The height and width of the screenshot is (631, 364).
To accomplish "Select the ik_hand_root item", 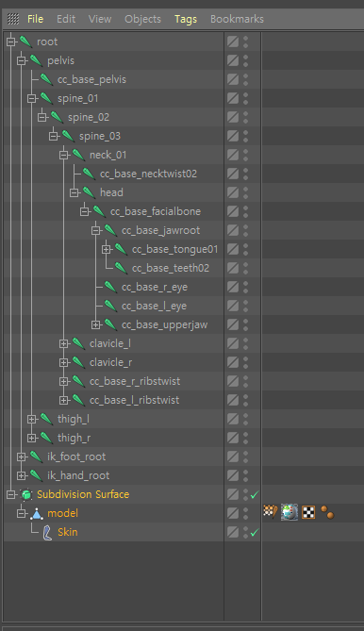I will 78,475.
